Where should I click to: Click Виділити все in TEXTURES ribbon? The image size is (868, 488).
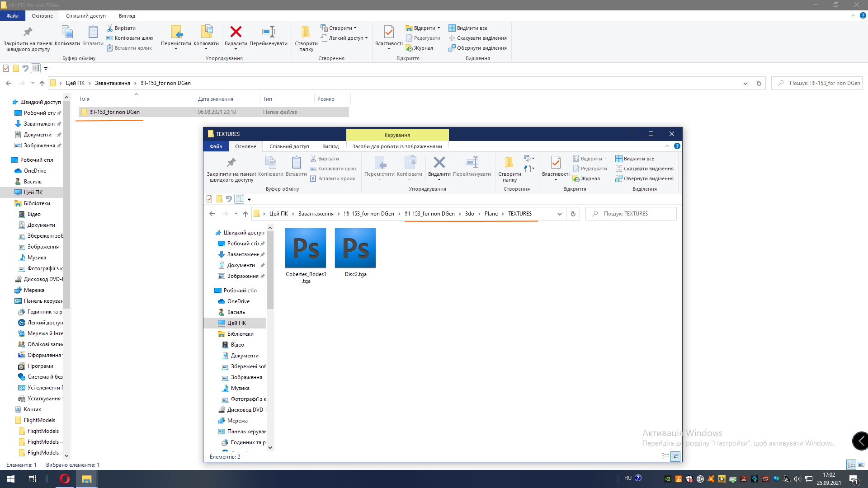[x=638, y=159]
